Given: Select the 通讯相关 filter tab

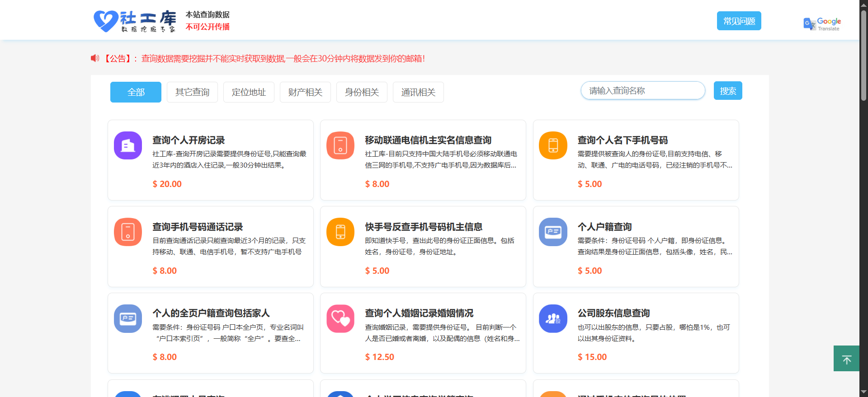Looking at the screenshot, I should [418, 92].
